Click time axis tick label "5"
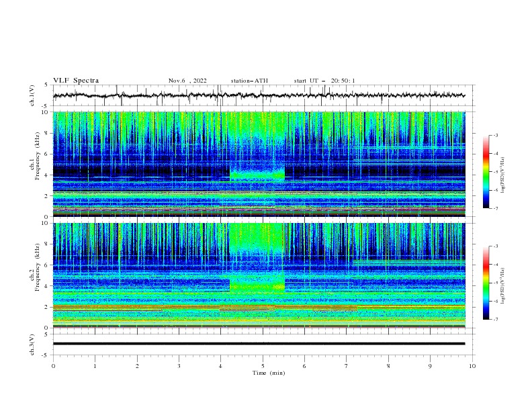The width and height of the screenshot is (532, 411). point(263,366)
